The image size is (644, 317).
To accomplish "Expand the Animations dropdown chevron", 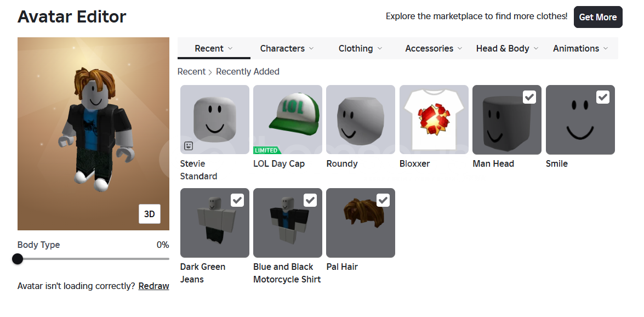I will point(606,48).
